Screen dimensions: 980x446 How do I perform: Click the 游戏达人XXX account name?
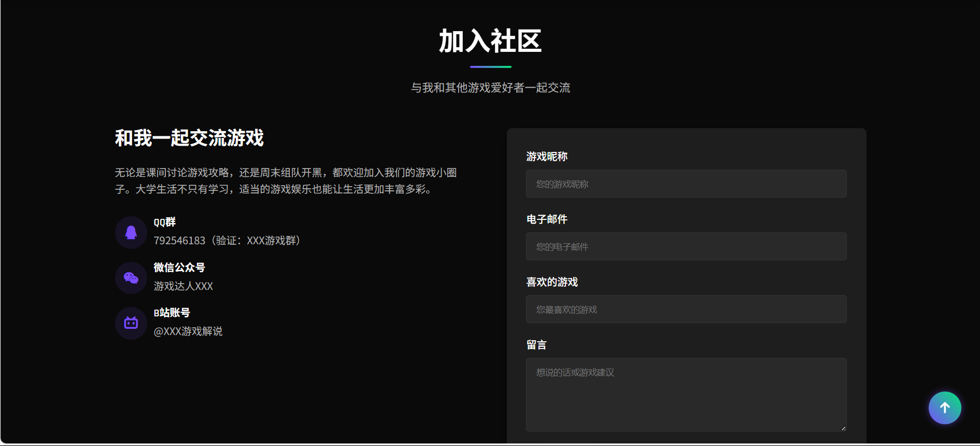pos(183,286)
